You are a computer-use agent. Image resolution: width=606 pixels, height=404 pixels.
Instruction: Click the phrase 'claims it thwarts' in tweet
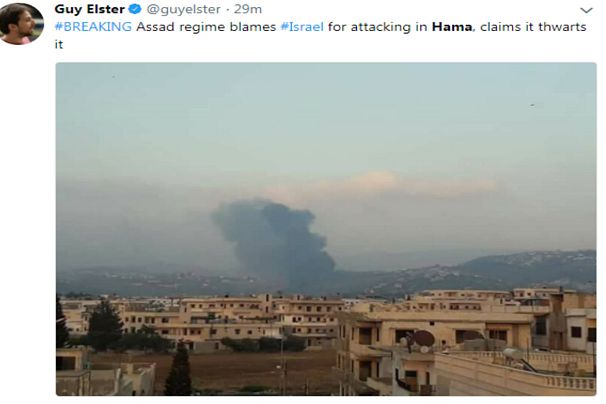click(533, 27)
